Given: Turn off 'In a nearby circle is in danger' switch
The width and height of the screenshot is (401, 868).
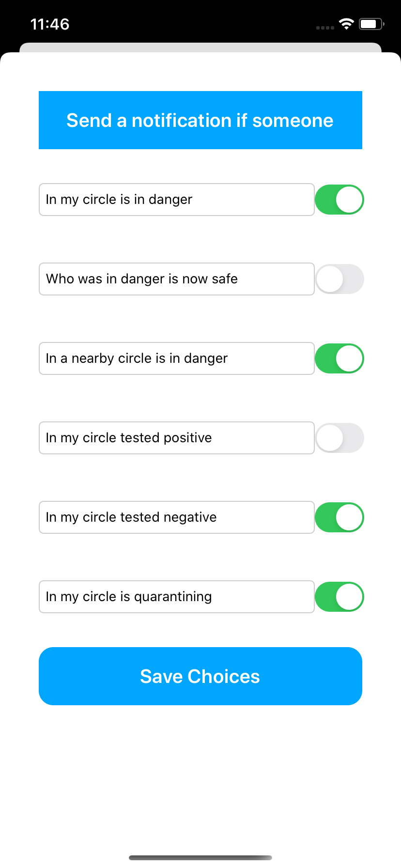Looking at the screenshot, I should [x=339, y=358].
